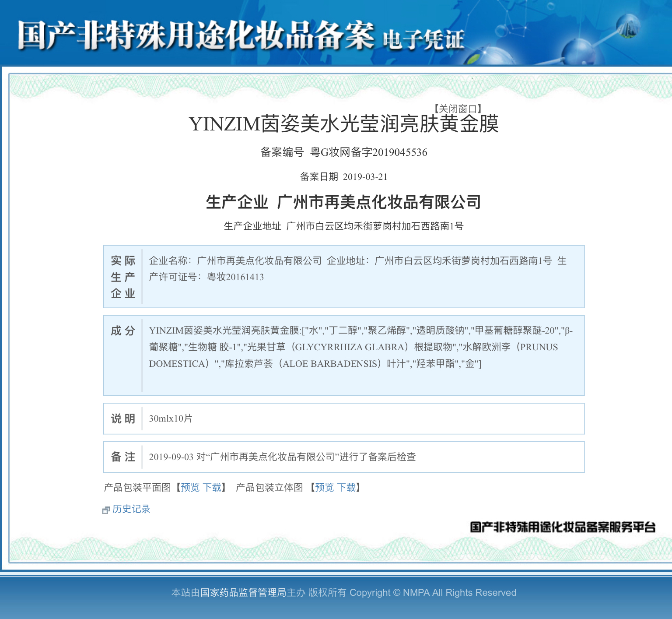The width and height of the screenshot is (672, 619).
Task: Download the 产品包装立体图 3D packaging image
Action: click(346, 487)
